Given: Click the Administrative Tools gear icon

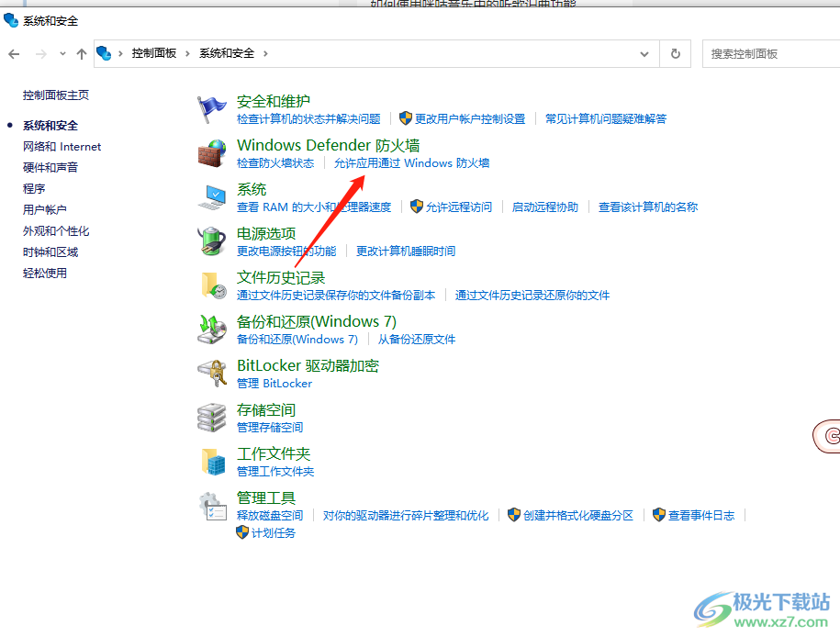Looking at the screenshot, I should 213,506.
